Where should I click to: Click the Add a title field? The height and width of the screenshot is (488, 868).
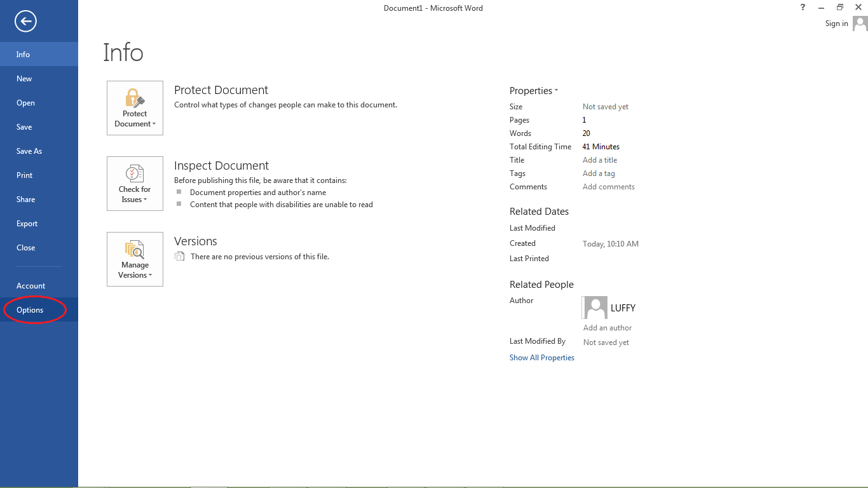pos(600,160)
